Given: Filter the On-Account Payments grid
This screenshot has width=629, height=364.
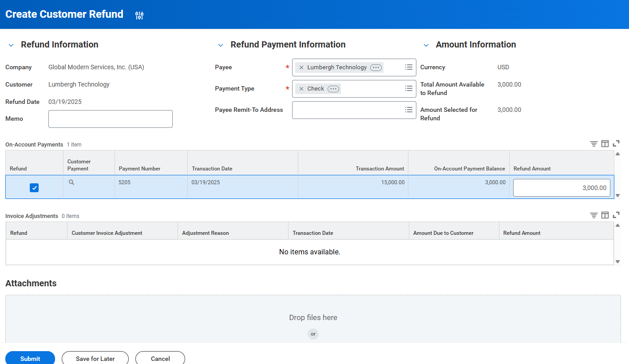Looking at the screenshot, I should (593, 144).
